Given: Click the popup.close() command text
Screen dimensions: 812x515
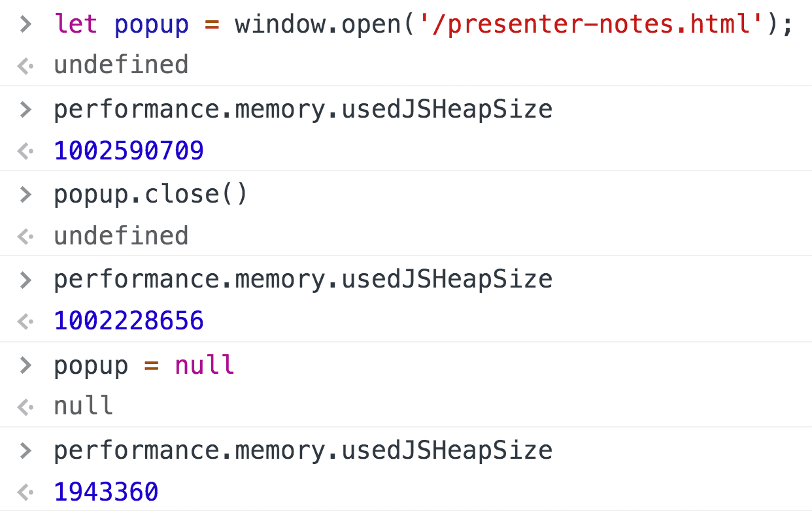Looking at the screenshot, I should (x=151, y=195).
